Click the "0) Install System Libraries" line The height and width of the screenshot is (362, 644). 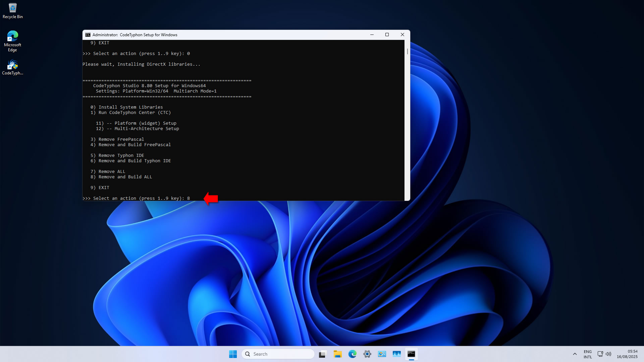click(x=126, y=107)
